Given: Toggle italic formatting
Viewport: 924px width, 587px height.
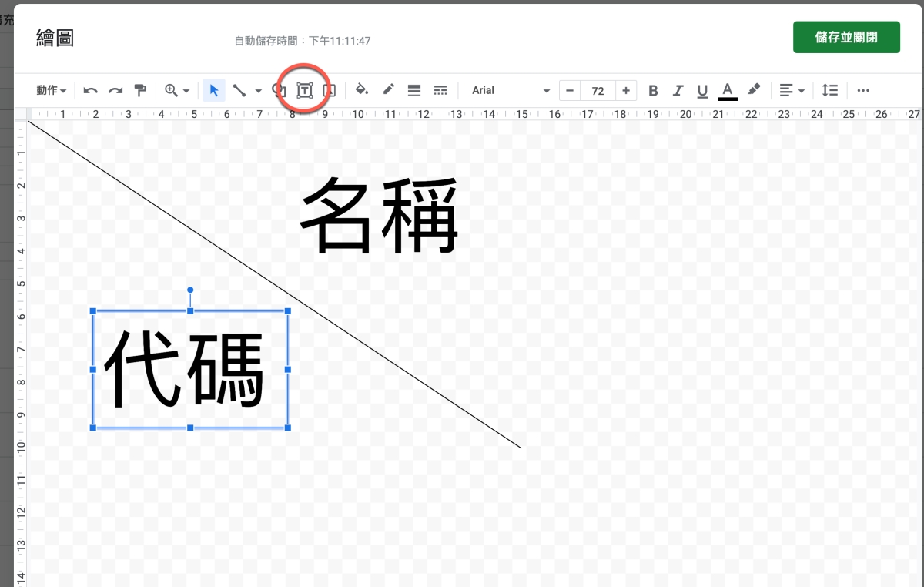Looking at the screenshot, I should (x=678, y=91).
